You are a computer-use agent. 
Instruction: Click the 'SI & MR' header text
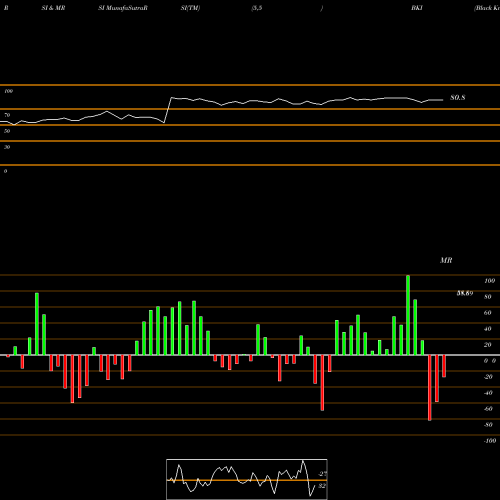(53, 8)
